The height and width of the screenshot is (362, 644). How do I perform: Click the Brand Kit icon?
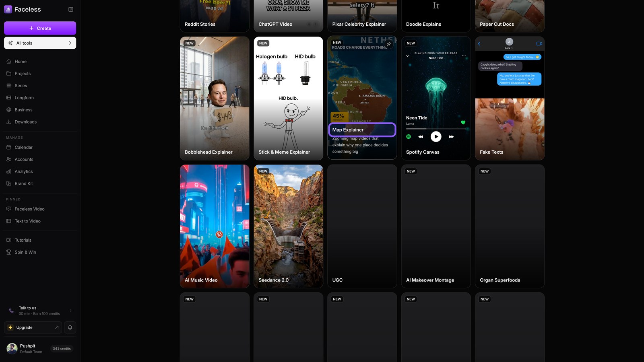tap(9, 183)
